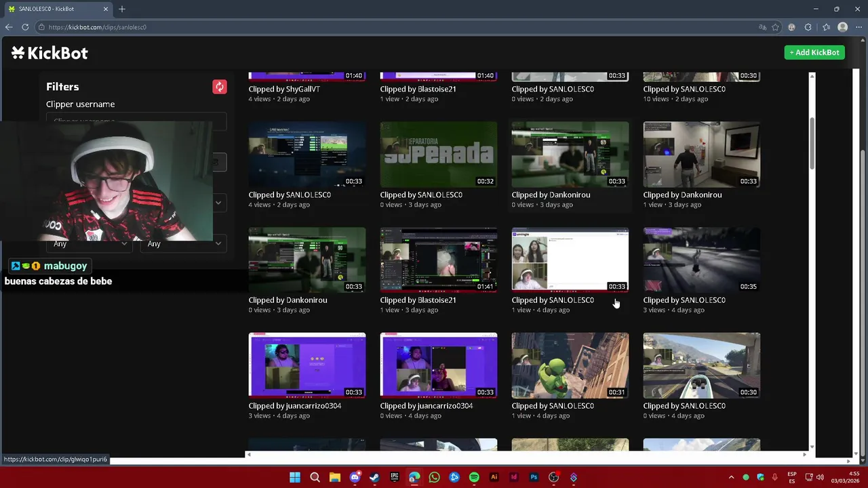This screenshot has width=868, height=488.
Task: Open the 00:35 clip by SANLOLESC0
Action: click(x=702, y=260)
